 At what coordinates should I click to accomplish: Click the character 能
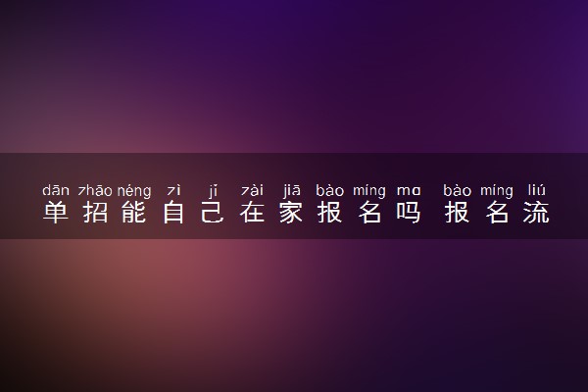click(134, 213)
